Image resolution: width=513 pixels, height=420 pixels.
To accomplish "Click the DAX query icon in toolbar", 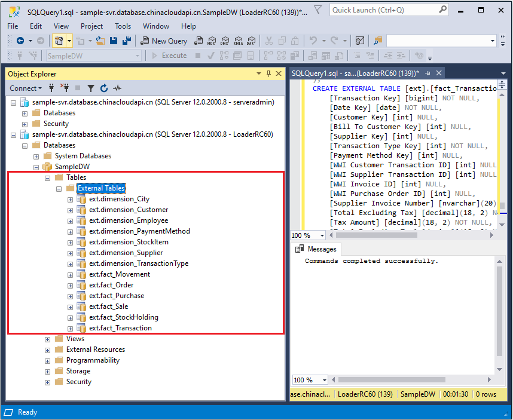I will click(251, 41).
